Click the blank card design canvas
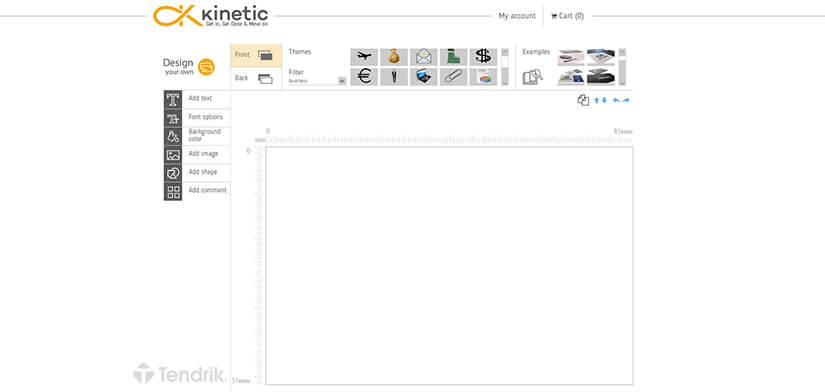 tap(449, 266)
